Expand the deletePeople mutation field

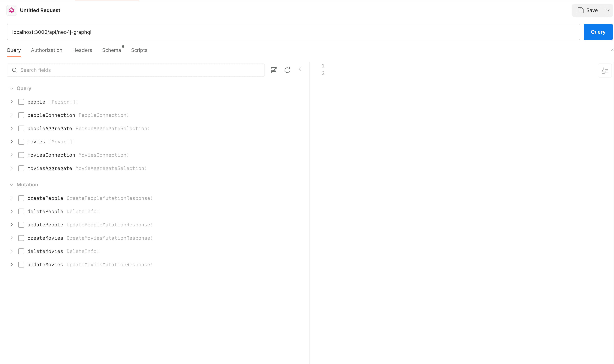12,211
